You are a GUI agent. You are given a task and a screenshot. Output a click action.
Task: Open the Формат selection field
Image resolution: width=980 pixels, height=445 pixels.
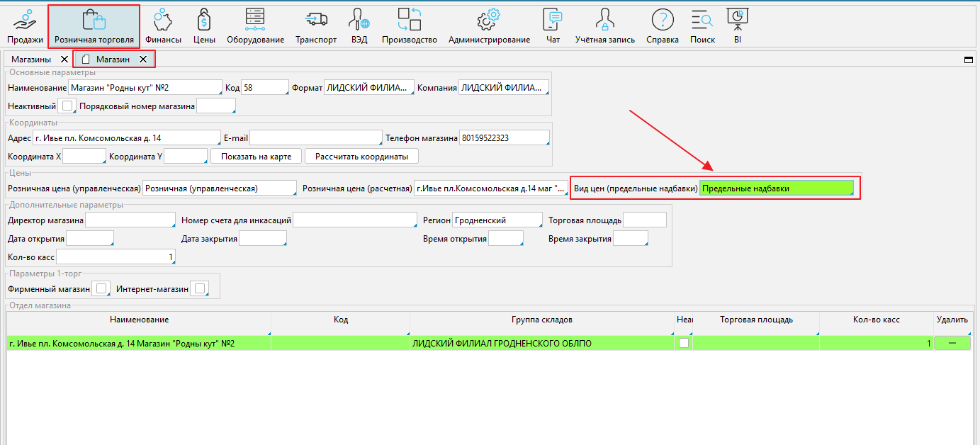pos(368,87)
